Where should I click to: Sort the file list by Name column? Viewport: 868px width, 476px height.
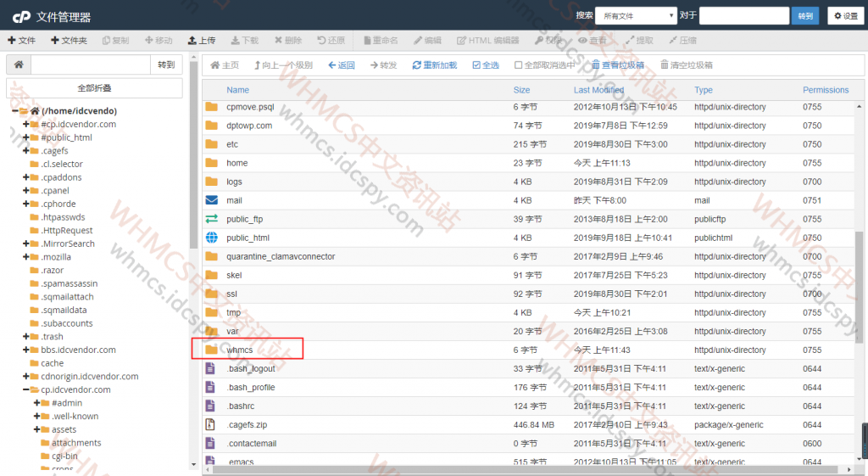click(237, 90)
